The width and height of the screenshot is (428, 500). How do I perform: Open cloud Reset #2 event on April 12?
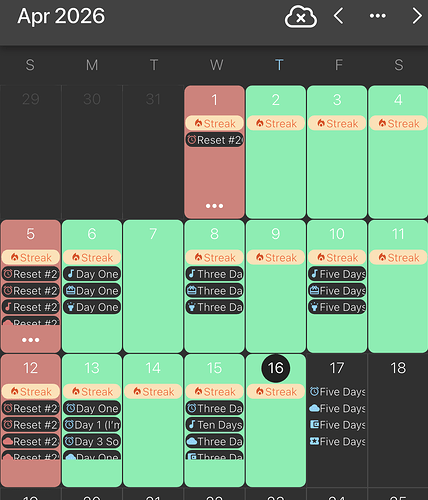(x=31, y=441)
